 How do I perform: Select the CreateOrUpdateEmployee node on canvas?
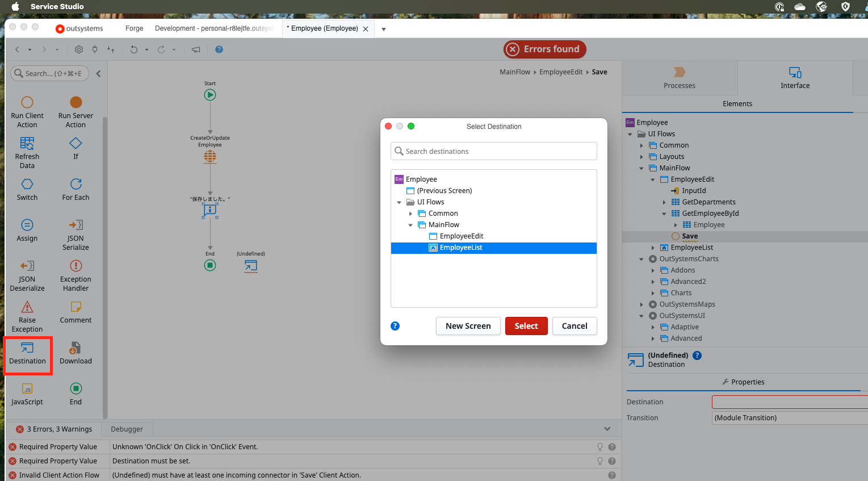(x=210, y=156)
